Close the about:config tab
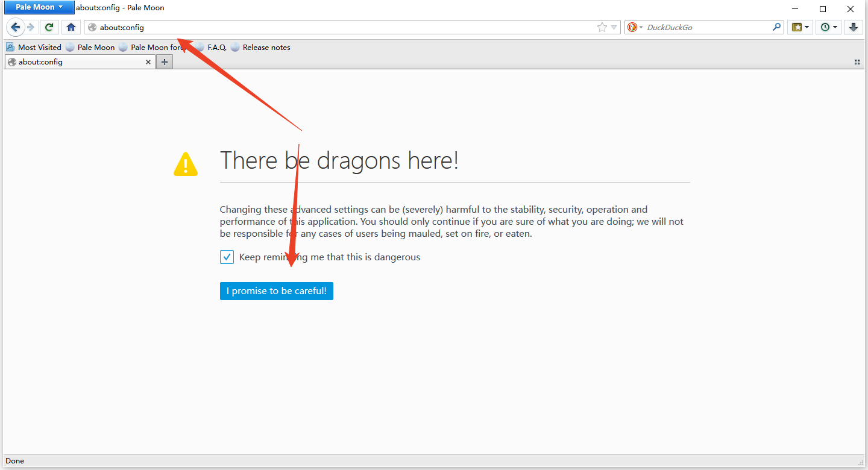This screenshot has width=868, height=470. tap(149, 62)
